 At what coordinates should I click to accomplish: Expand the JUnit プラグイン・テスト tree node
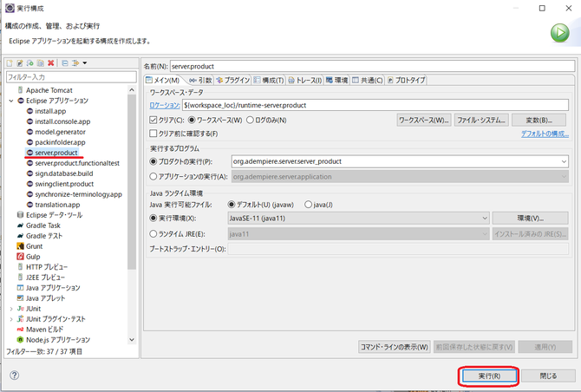tap(11, 319)
